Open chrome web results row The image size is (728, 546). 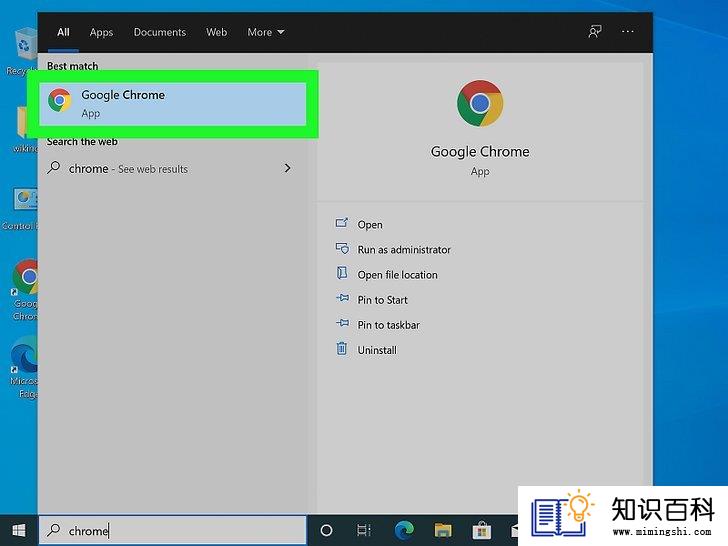tap(172, 169)
